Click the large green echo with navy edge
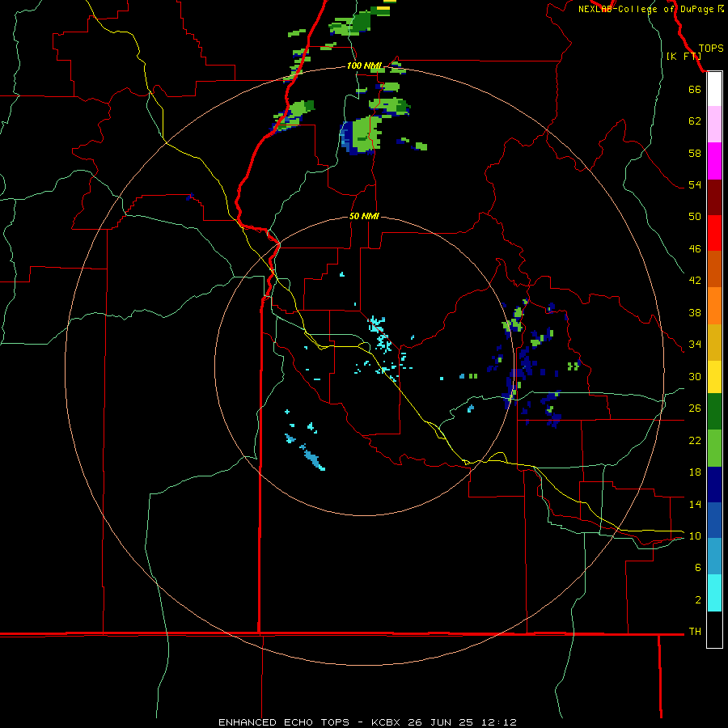 coord(362,135)
